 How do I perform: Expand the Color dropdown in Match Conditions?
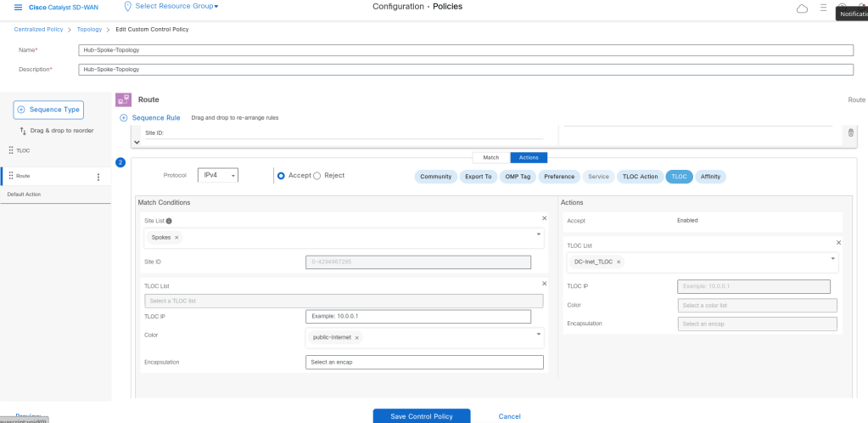click(x=539, y=334)
